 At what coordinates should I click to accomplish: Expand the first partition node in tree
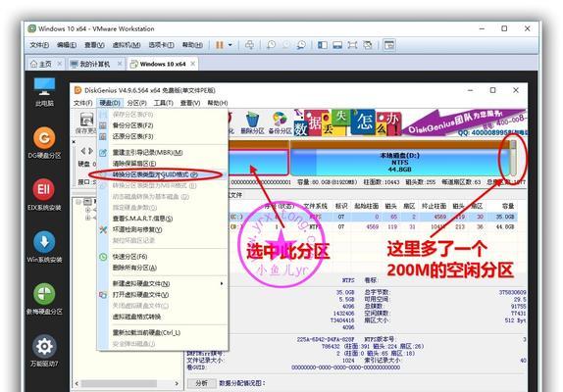87,210
